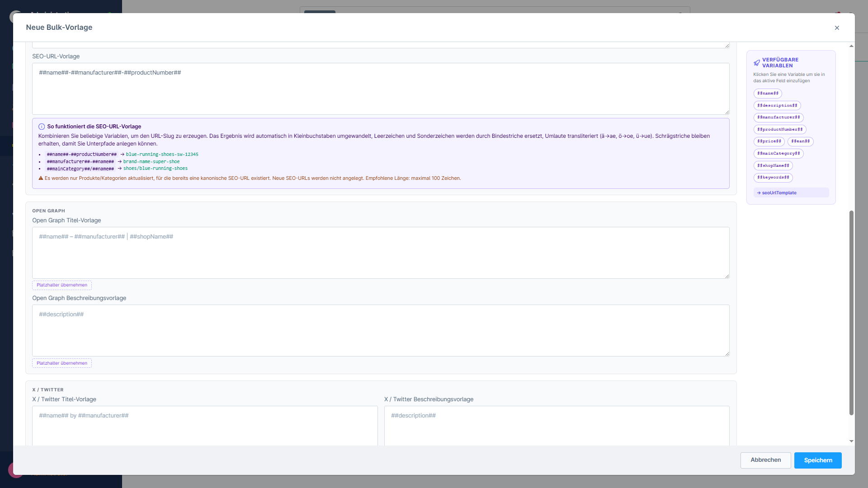This screenshot has height=488, width=868.
Task: Insert the ##description## variable chip
Action: click(777, 106)
